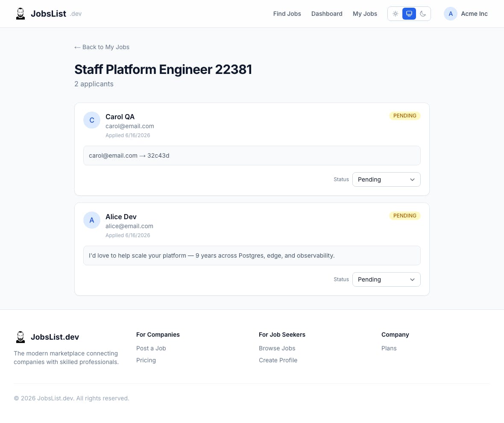Click 'Applied 6/16/2026' under Alice Dev
The width and height of the screenshot is (504, 423).
pyautogui.click(x=128, y=235)
